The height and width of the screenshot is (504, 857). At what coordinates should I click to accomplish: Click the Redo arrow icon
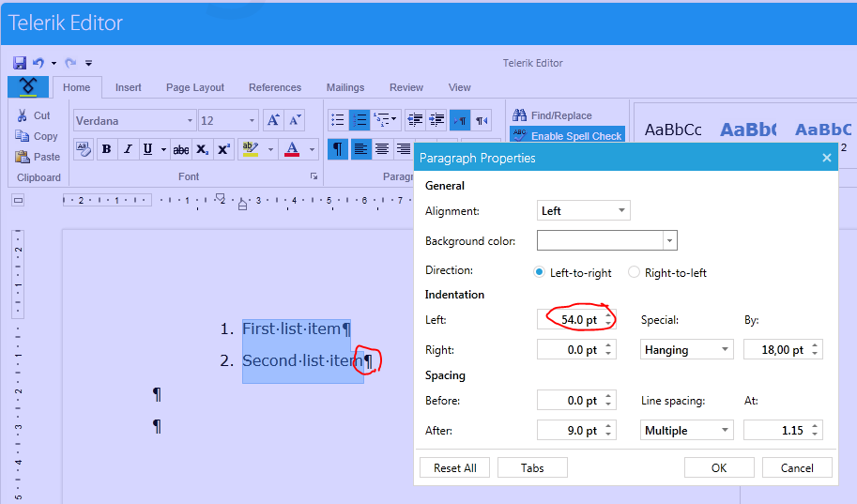70,63
